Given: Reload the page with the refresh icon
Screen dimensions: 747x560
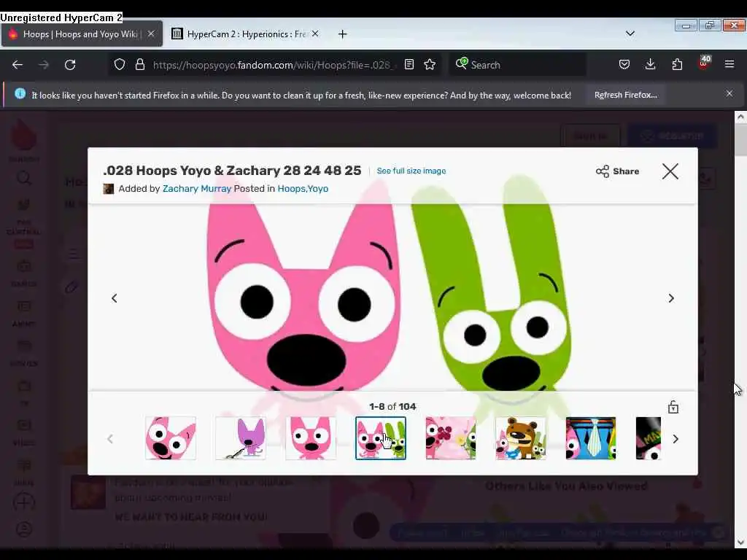Looking at the screenshot, I should pyautogui.click(x=70, y=65).
